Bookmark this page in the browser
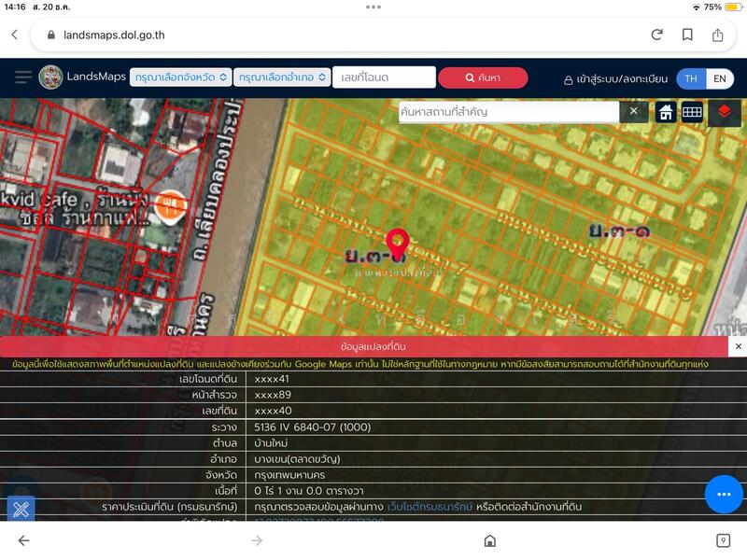 [687, 35]
